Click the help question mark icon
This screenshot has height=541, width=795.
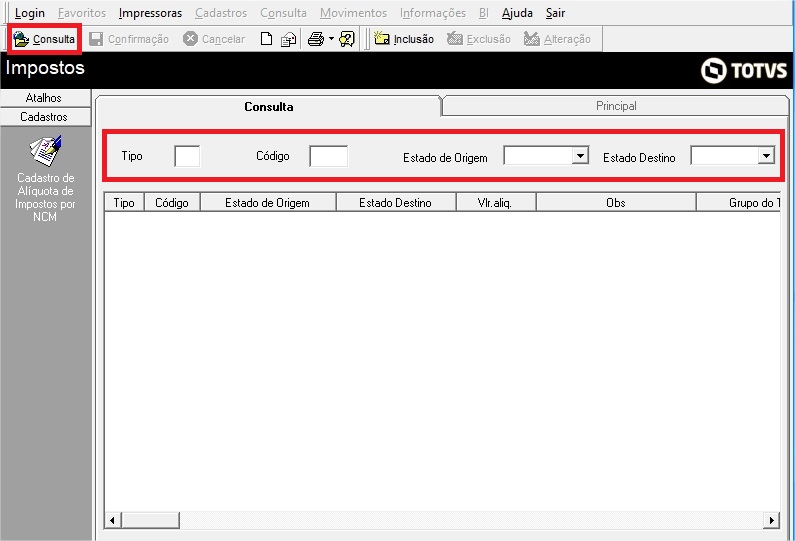347,39
